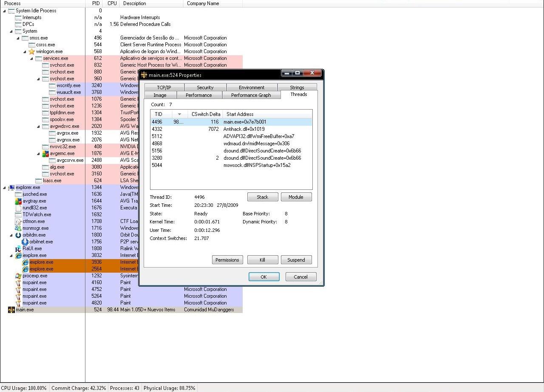Sort threads by Start Address column
This screenshot has height=392, width=544.
(267, 114)
